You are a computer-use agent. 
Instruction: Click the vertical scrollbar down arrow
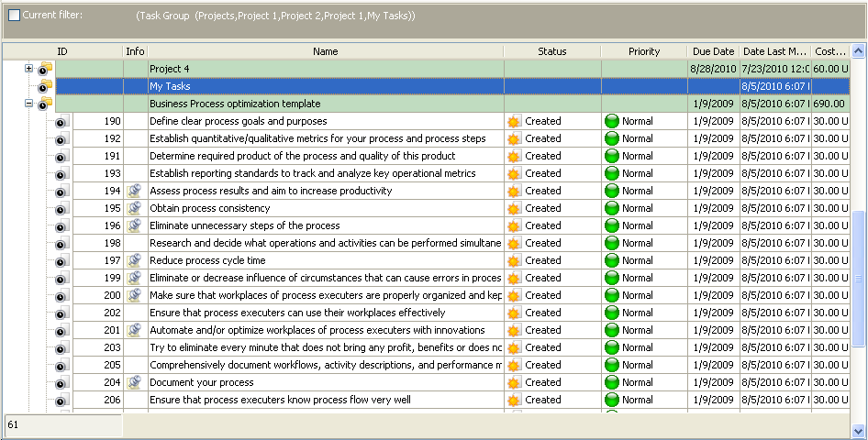click(859, 430)
